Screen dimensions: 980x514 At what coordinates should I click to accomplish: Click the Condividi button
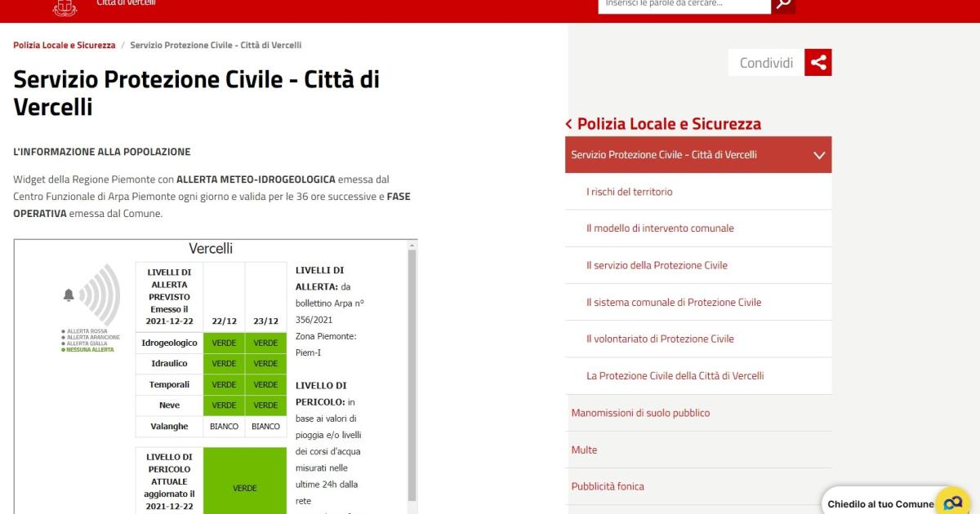point(766,63)
